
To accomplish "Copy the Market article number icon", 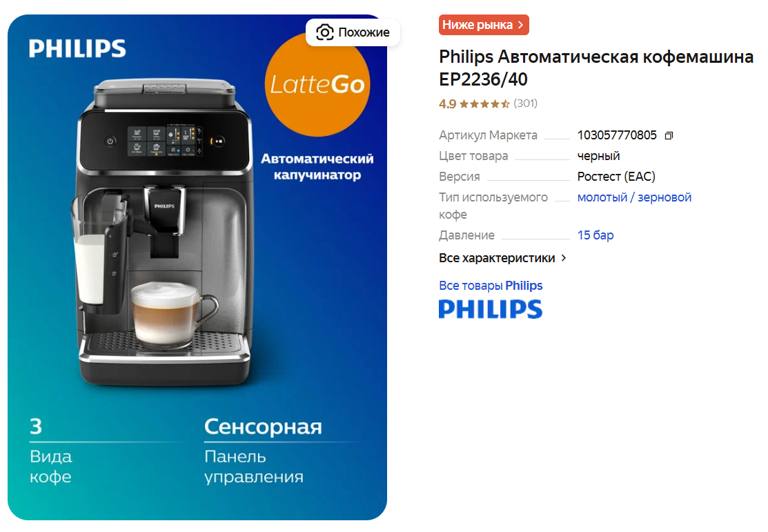I will tap(669, 136).
